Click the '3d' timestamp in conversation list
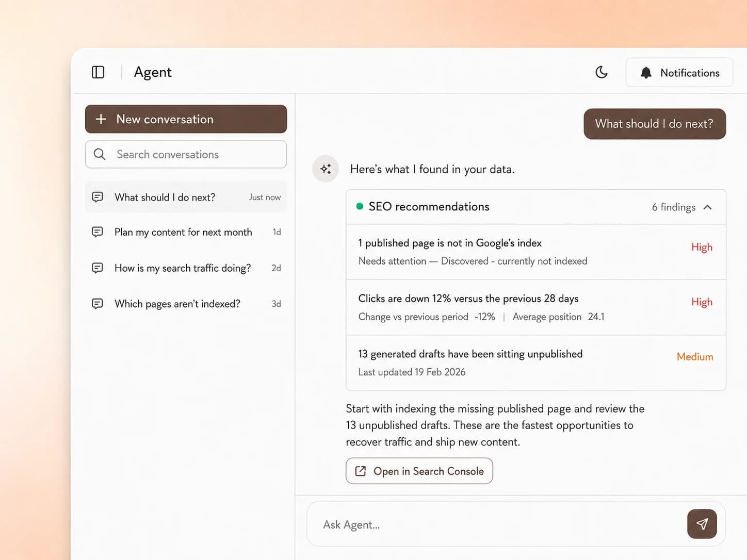This screenshot has height=560, width=747. click(x=277, y=304)
